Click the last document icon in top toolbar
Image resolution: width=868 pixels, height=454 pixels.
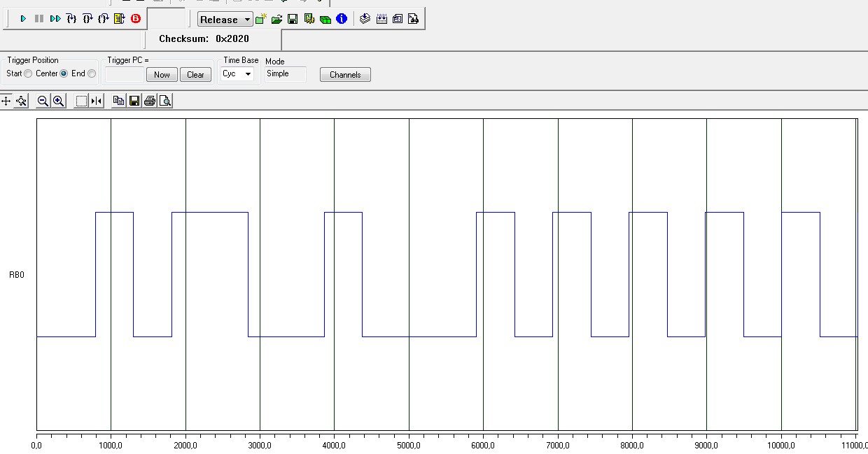tap(414, 19)
